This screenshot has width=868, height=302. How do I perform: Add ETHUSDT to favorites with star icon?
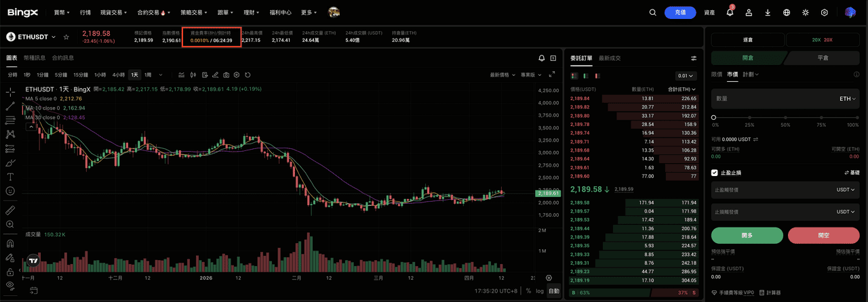click(66, 37)
